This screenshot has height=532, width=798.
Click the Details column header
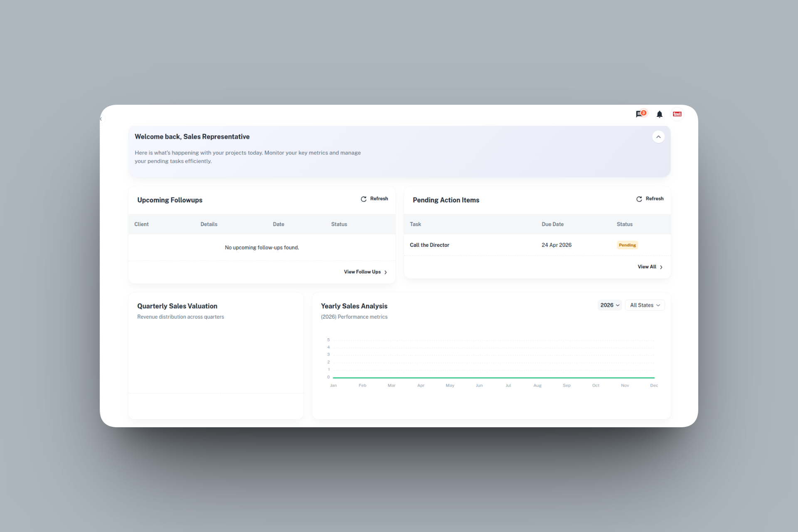click(209, 224)
